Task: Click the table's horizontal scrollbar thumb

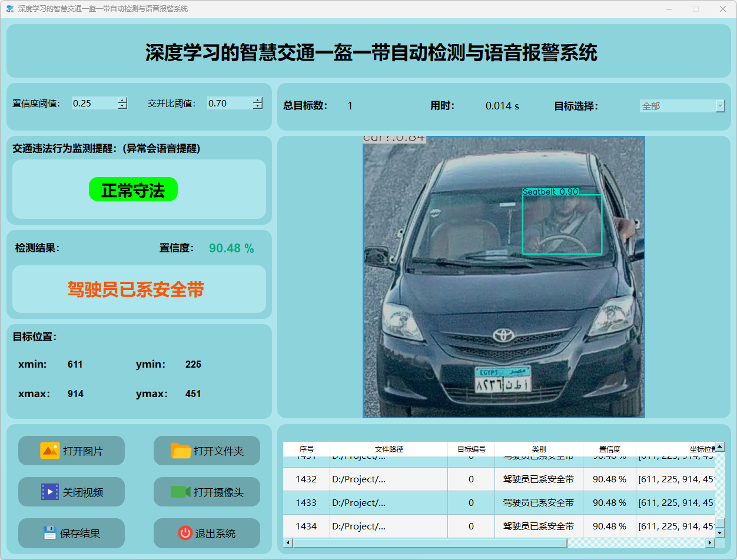Action: 430,542
